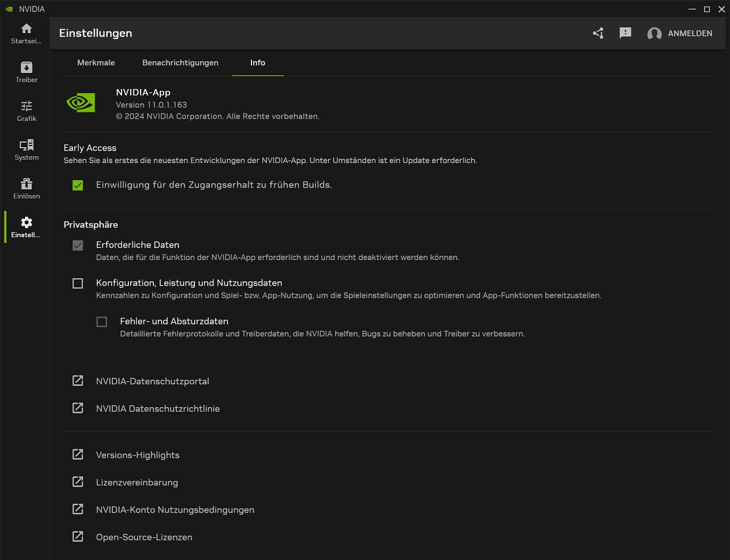Open the Lizenzvereinbarung link
Viewport: 730px width, 560px height.
(x=137, y=482)
